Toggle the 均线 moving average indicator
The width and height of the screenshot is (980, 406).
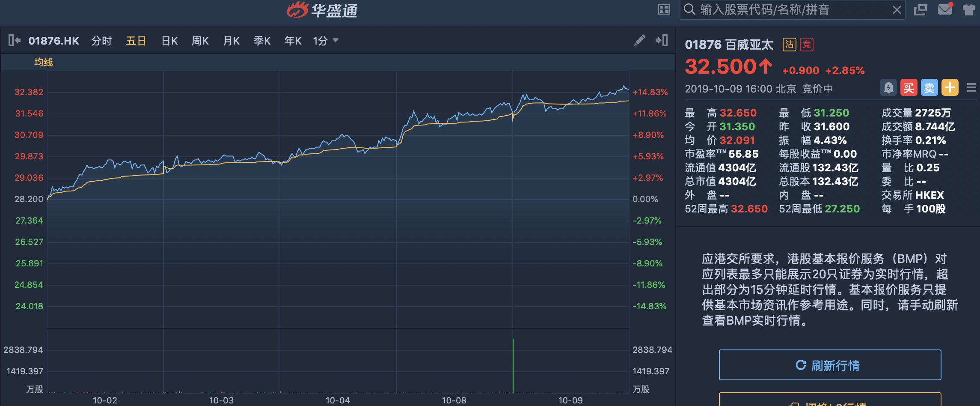[x=43, y=63]
